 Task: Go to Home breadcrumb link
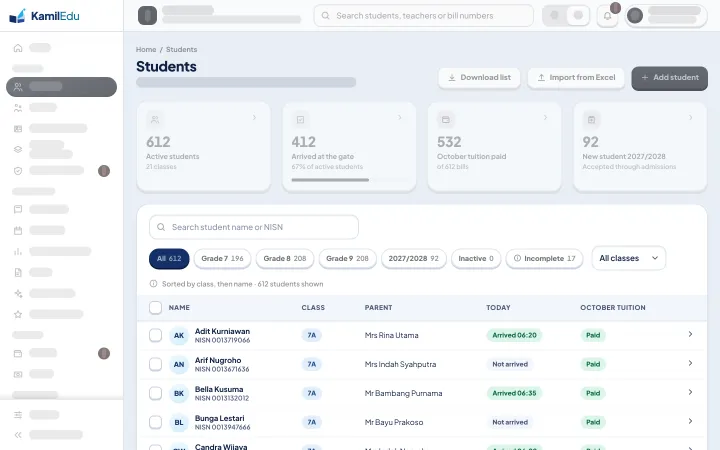146,50
